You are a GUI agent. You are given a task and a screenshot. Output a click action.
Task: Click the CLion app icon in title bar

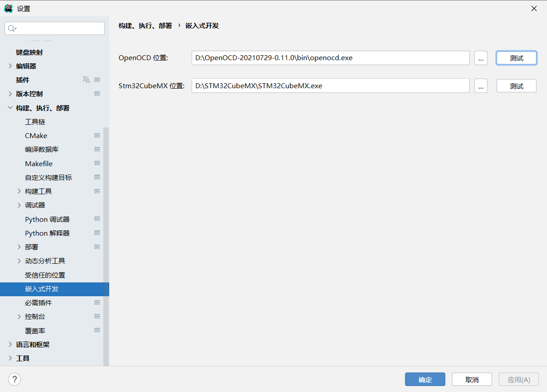tap(8, 8)
